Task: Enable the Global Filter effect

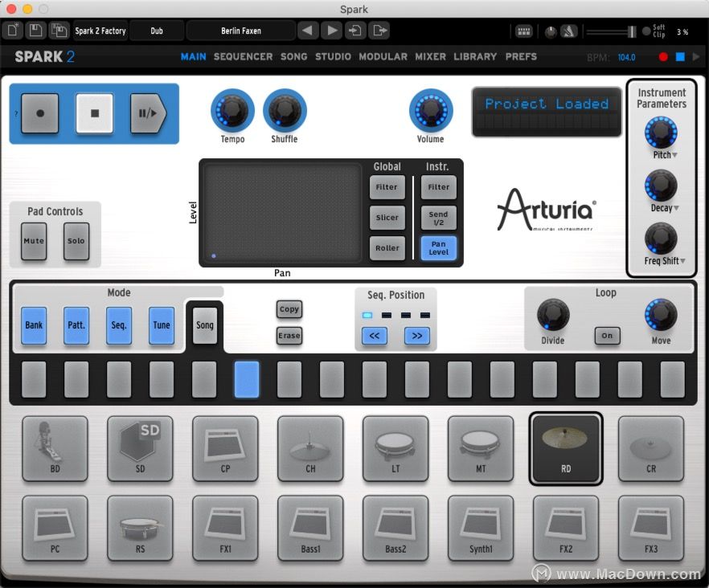Action: 387,187
